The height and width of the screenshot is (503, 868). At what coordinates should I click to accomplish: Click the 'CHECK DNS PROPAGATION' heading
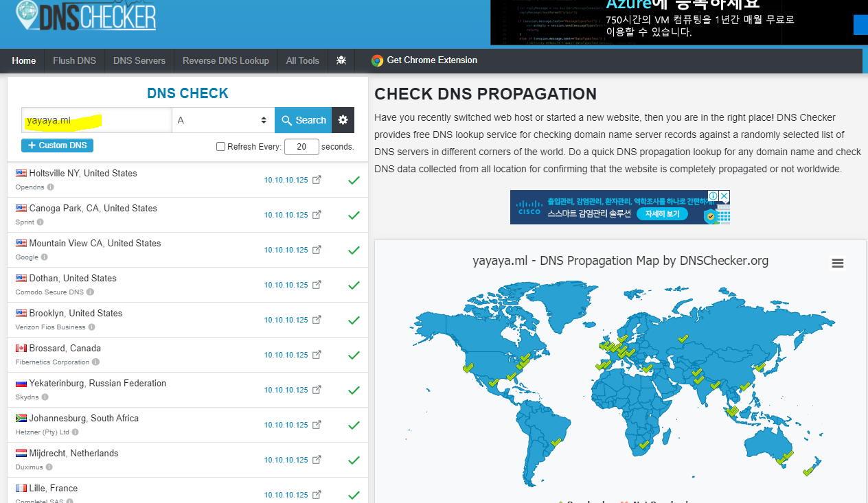486,94
